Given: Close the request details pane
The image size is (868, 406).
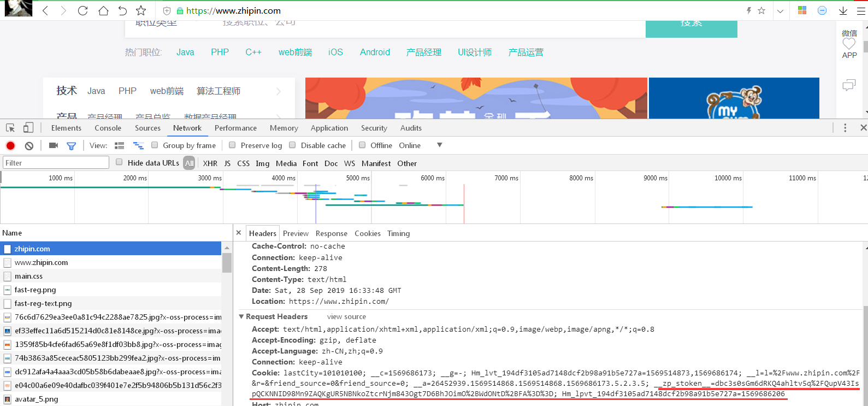Looking at the screenshot, I should [x=239, y=233].
